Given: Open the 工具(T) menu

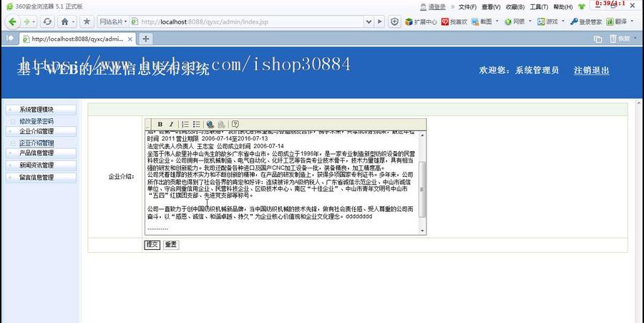Looking at the screenshot, I should 539,7.
